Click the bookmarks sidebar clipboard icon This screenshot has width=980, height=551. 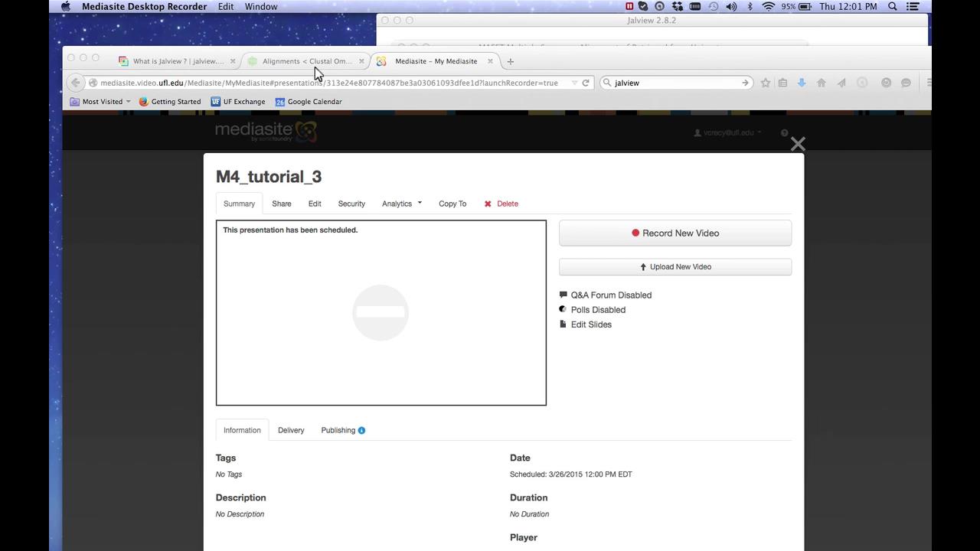[x=782, y=83]
